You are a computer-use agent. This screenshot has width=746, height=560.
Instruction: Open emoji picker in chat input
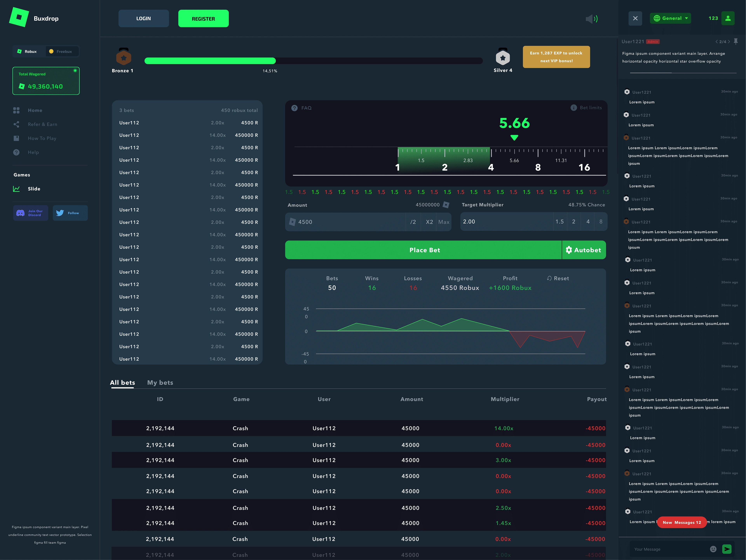point(713,549)
